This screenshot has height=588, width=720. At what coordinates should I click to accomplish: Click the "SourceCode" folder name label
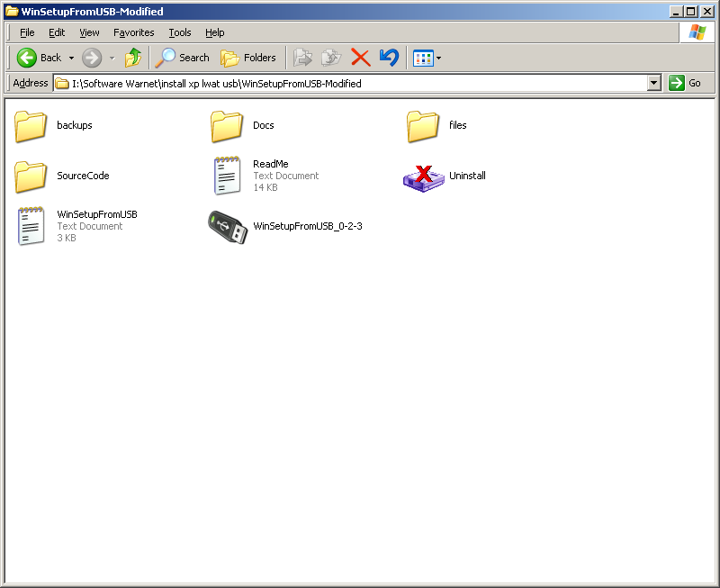(83, 176)
